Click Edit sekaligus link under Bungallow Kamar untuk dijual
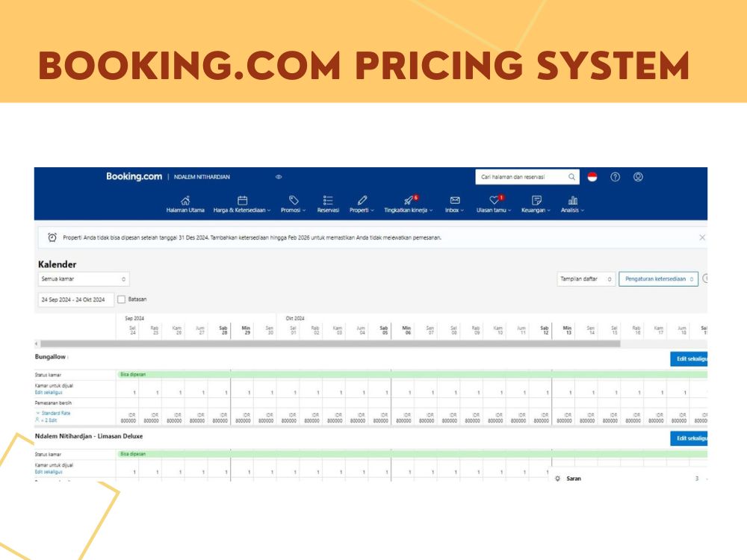747x560 pixels. click(49, 393)
